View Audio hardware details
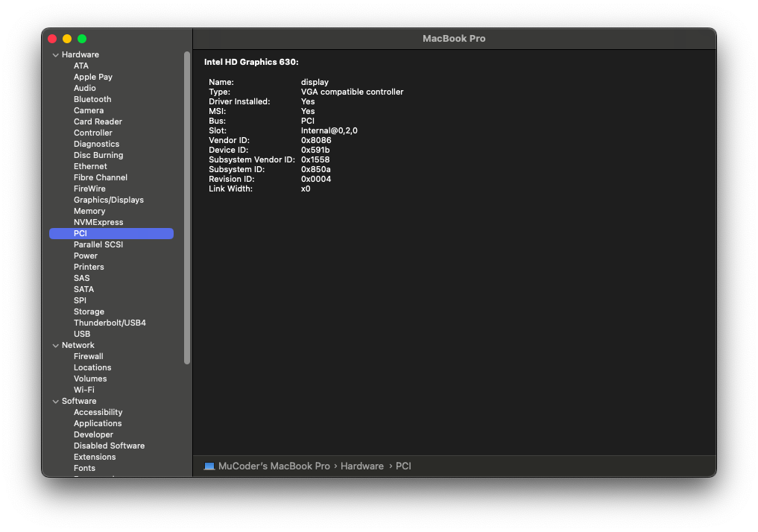The image size is (758, 532). [x=84, y=88]
